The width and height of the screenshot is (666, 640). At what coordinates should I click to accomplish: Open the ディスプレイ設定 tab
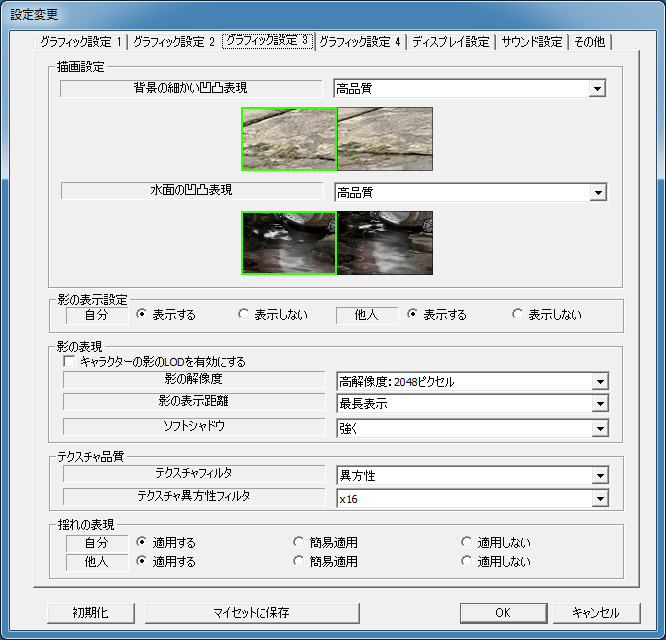point(451,42)
